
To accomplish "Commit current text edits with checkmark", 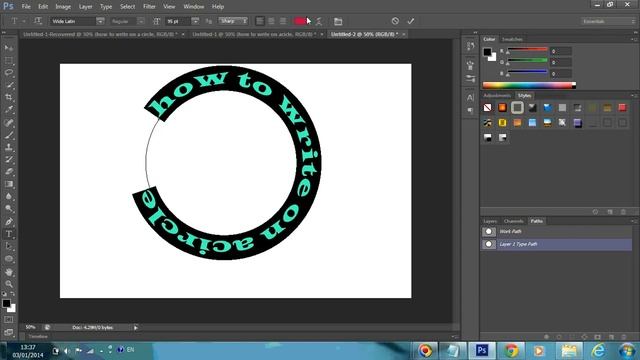I will [x=411, y=21].
